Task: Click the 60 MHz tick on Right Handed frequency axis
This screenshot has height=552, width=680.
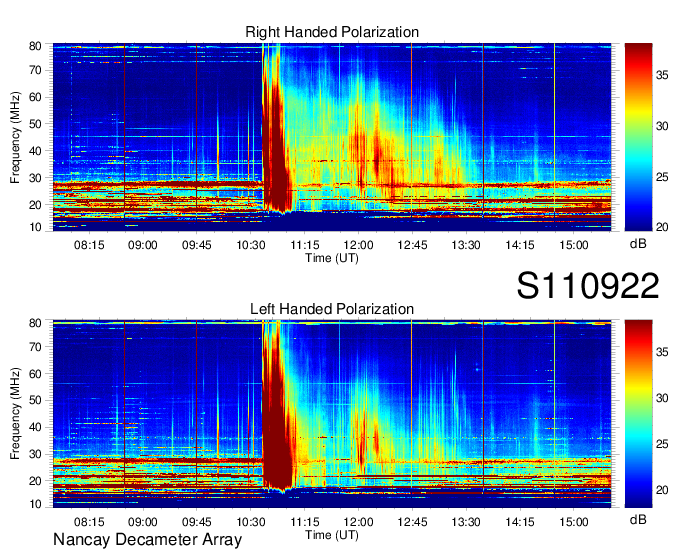Action: (35, 97)
